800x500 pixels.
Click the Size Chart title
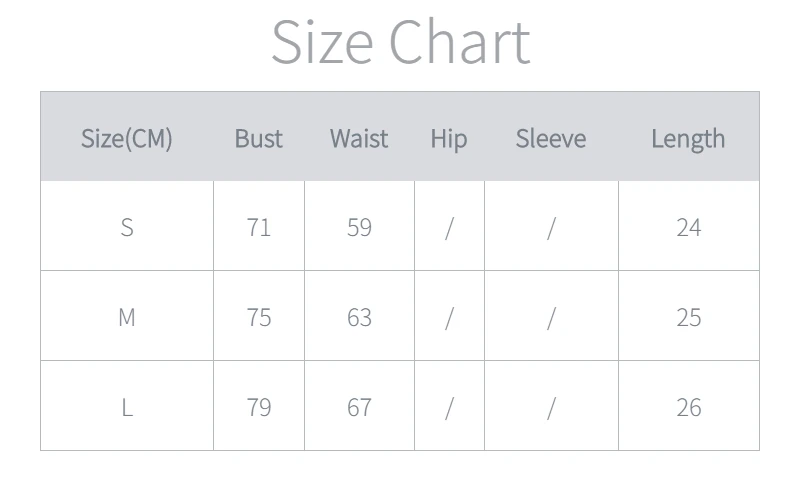click(400, 42)
